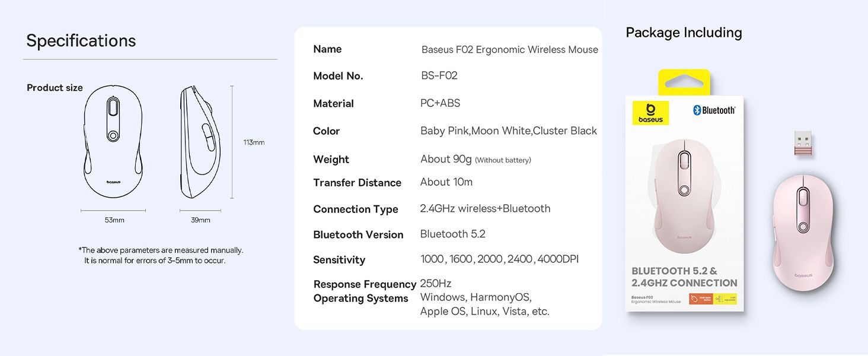Viewport: 868px width, 356px height.
Task: Click the side-view mouse outline diagram
Action: tap(200, 142)
